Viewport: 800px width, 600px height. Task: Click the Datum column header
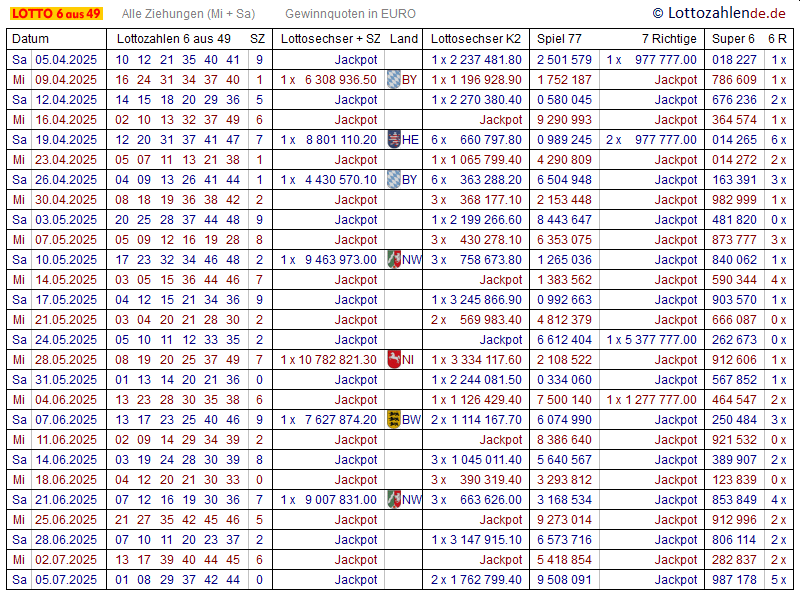pyautogui.click(x=30, y=39)
